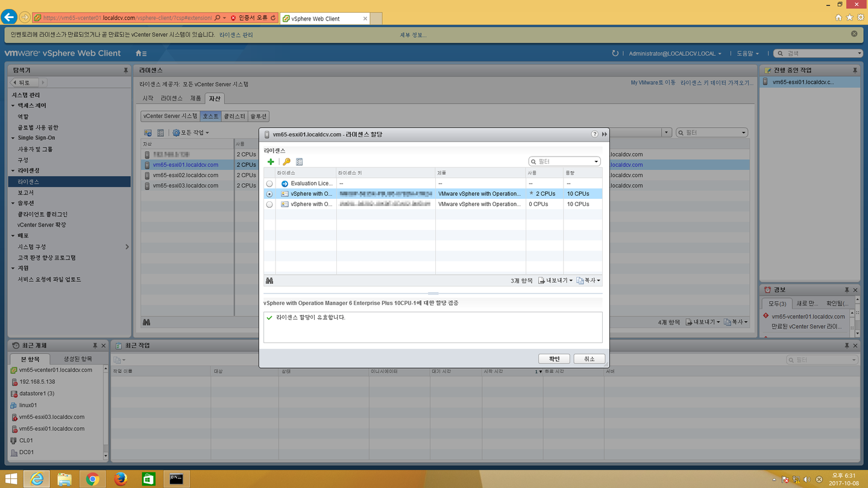Click the 뒤로 back button in navigator
Screen dimensions: 868x488
pos(25,83)
